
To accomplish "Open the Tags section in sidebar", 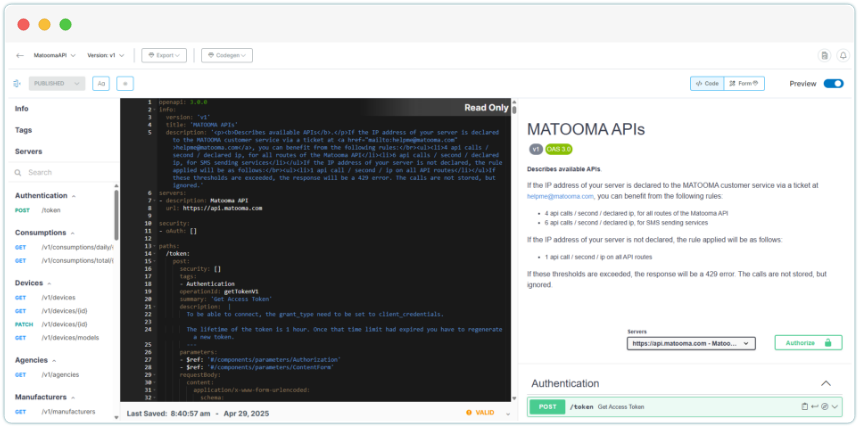I will point(24,130).
